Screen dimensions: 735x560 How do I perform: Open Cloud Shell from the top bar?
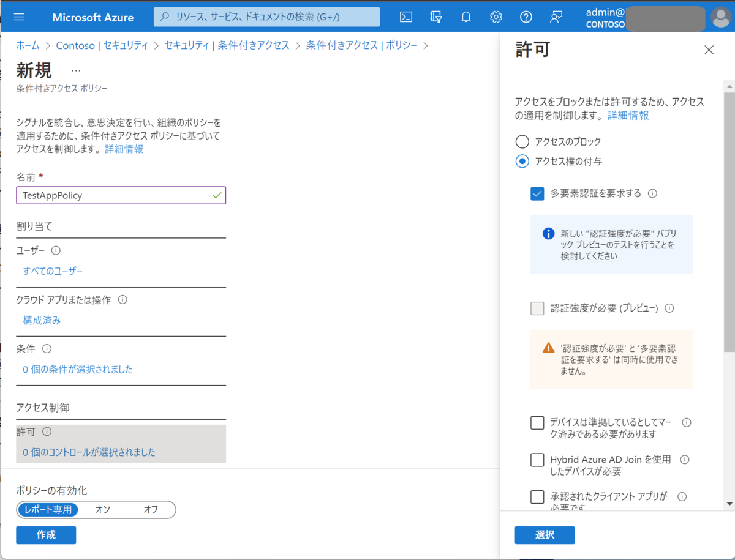coord(405,17)
